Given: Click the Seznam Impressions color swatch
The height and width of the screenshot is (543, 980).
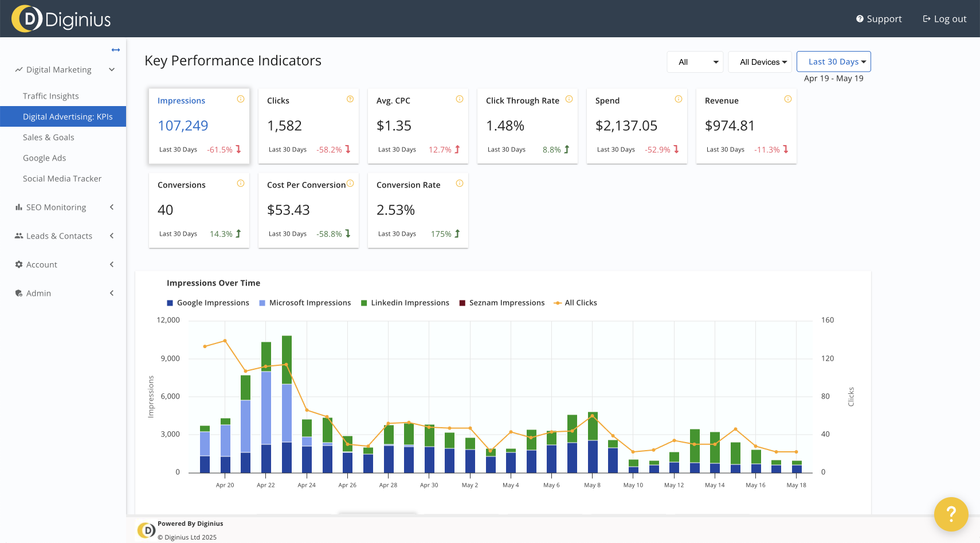Looking at the screenshot, I should pos(462,303).
